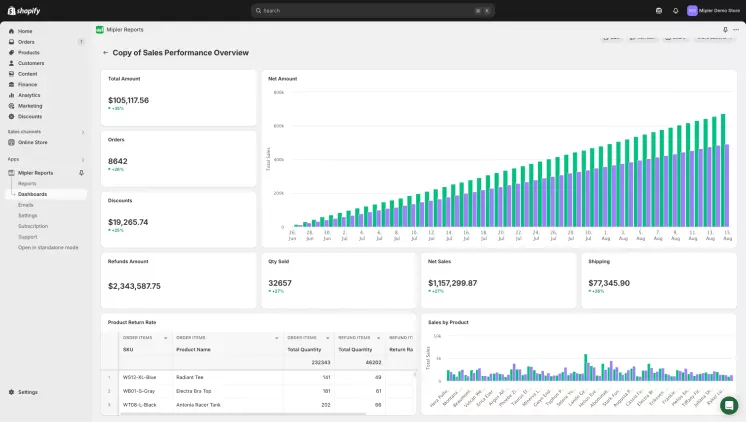Click Open in standalone mode link
746x422 pixels.
[48, 247]
